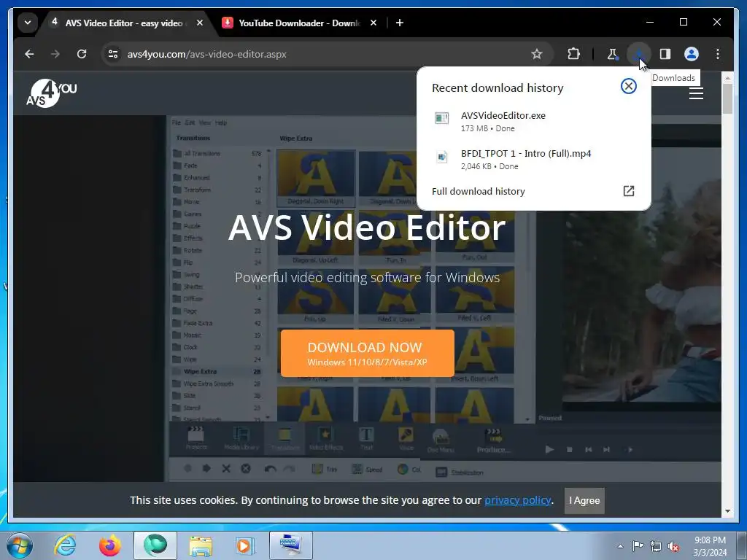This screenshot has height=560, width=747.
Task: Open BFDI_TPOT 1 - Intro (Full).mp4 download
Action: 533,160
